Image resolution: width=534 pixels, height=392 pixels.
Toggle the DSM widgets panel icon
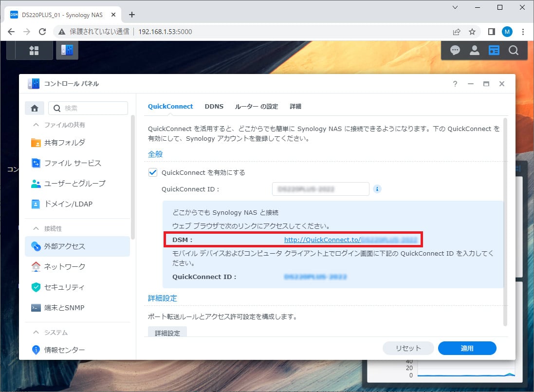494,51
